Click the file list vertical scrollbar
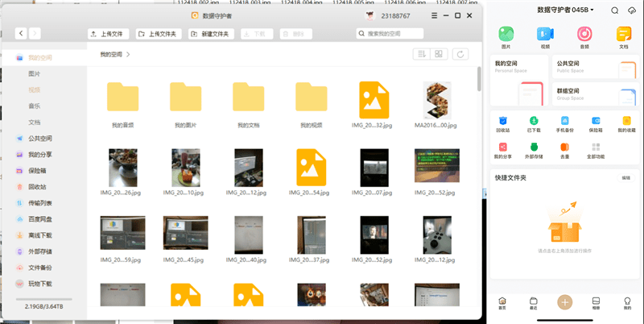 coord(480,79)
